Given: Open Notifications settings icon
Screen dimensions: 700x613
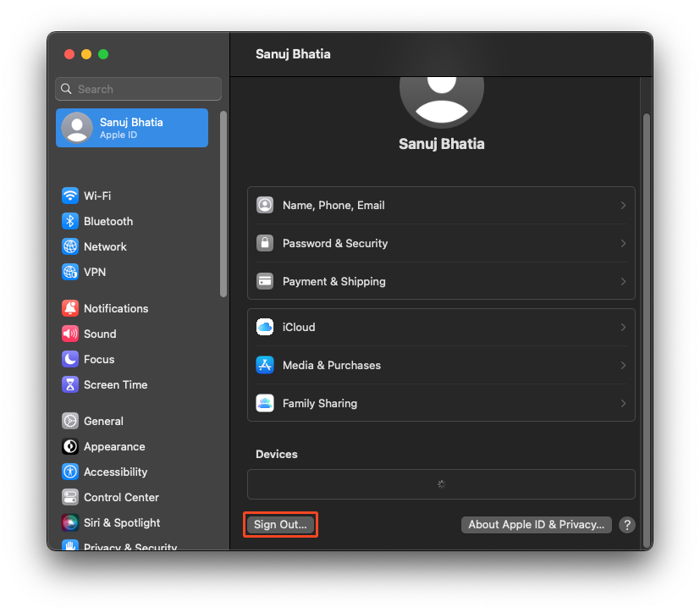Looking at the screenshot, I should (70, 308).
